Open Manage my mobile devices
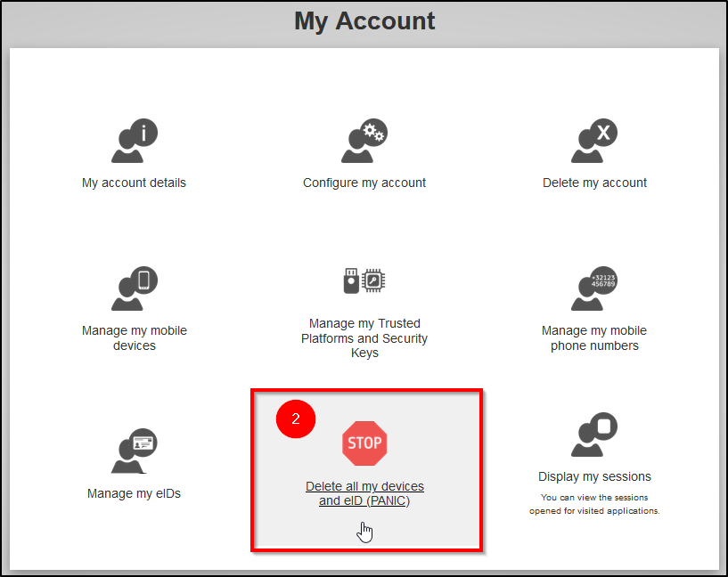 tap(135, 338)
